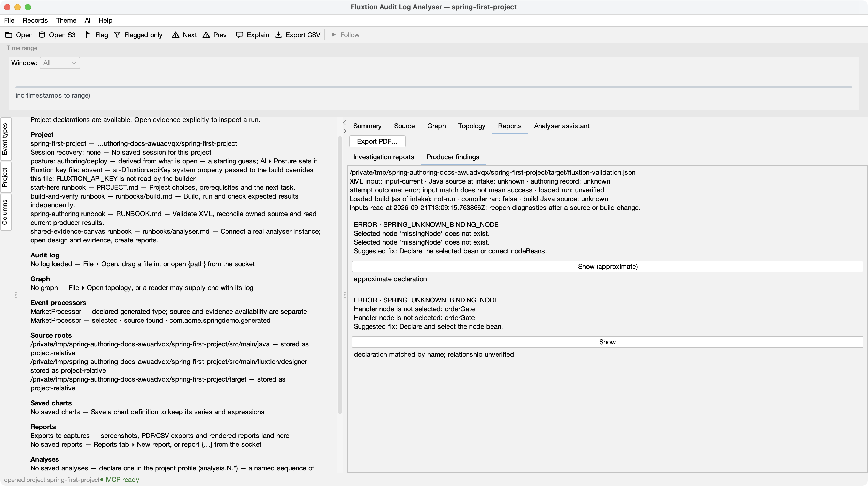Click the time range slider track
This screenshot has height=486, width=868.
tap(434, 87)
